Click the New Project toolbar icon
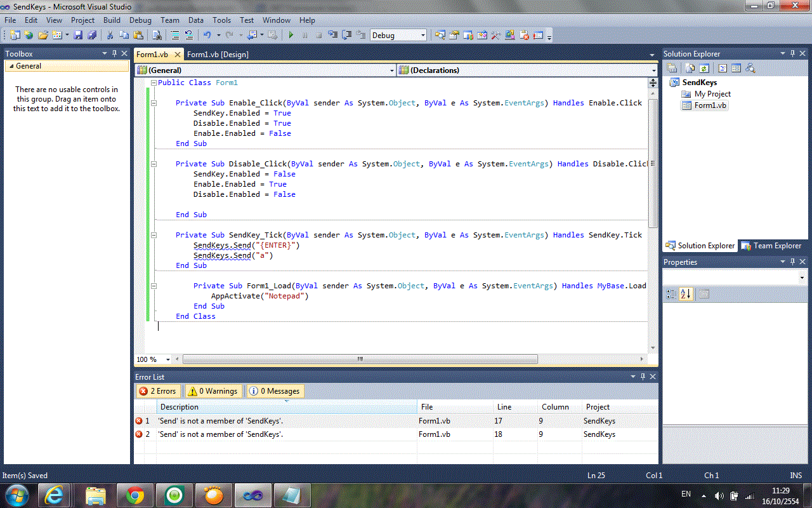 [15, 36]
